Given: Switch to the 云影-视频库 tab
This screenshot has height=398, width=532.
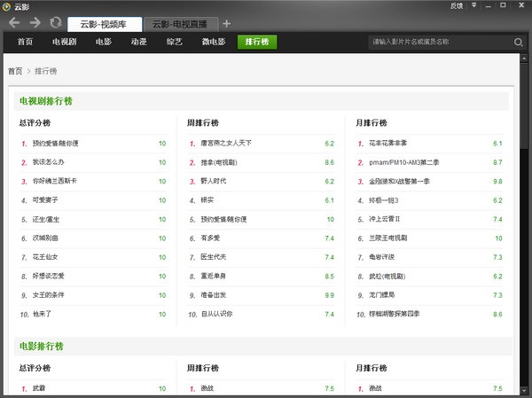Looking at the screenshot, I should pos(105,24).
